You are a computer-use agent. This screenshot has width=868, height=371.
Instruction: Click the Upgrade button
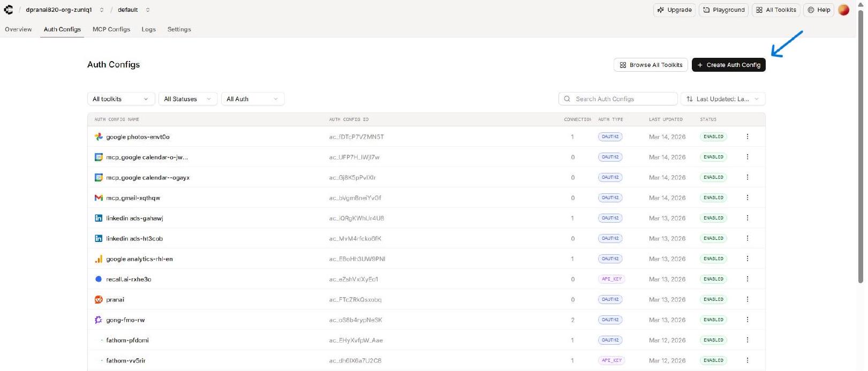click(x=675, y=10)
